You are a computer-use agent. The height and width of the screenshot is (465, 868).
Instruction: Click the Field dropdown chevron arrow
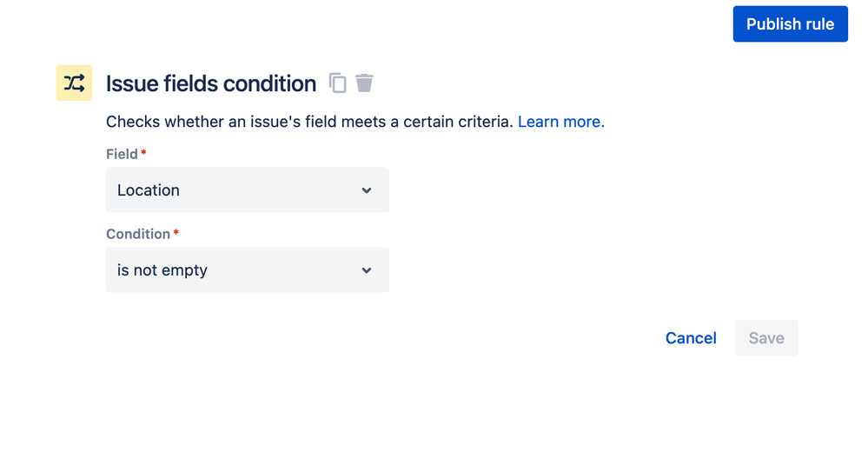pos(367,190)
